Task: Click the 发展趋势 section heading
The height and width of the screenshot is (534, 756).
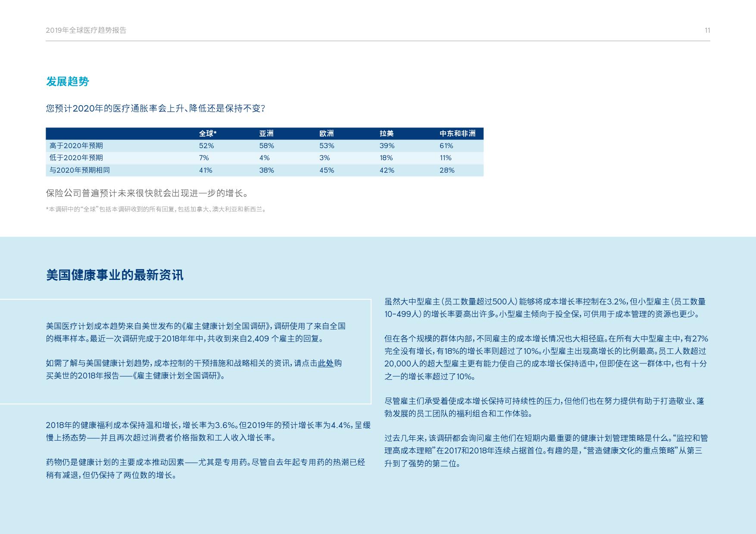Action: [67, 81]
